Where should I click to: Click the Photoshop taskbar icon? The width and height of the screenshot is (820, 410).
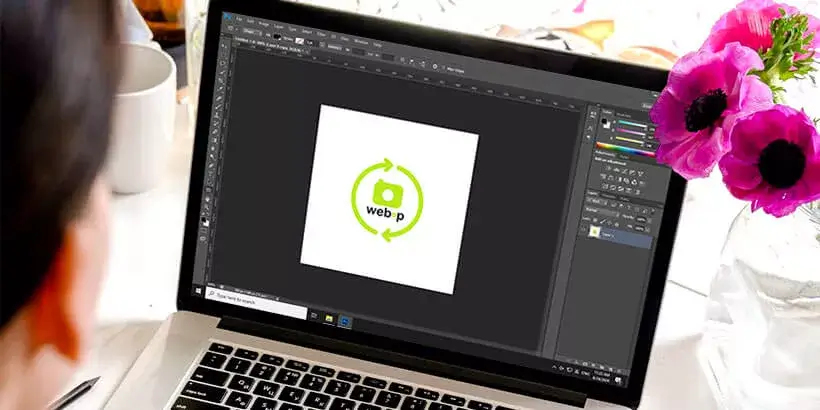click(x=345, y=322)
